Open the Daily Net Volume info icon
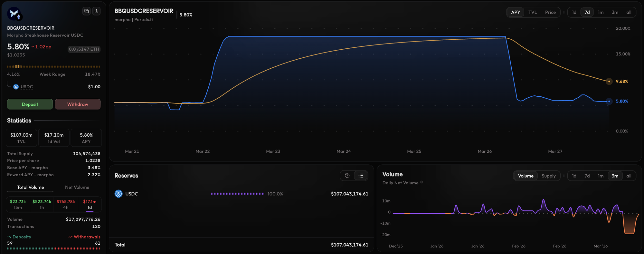 [422, 182]
